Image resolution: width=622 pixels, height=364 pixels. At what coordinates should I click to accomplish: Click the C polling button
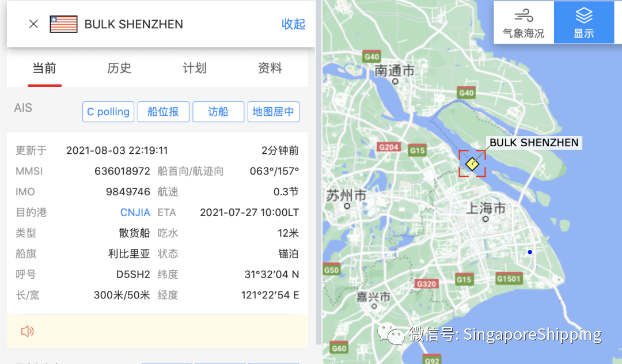108,112
